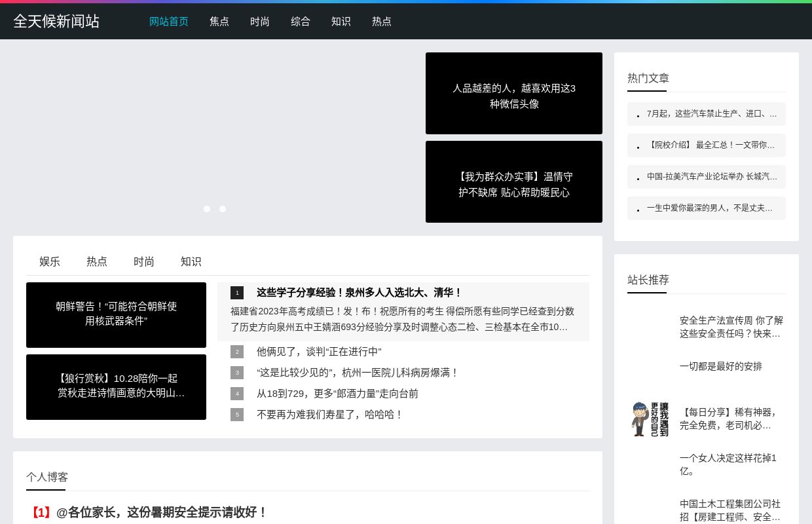Activate the second carousel indicator dot
Viewport: 812px width, 524px height.
tap(223, 208)
